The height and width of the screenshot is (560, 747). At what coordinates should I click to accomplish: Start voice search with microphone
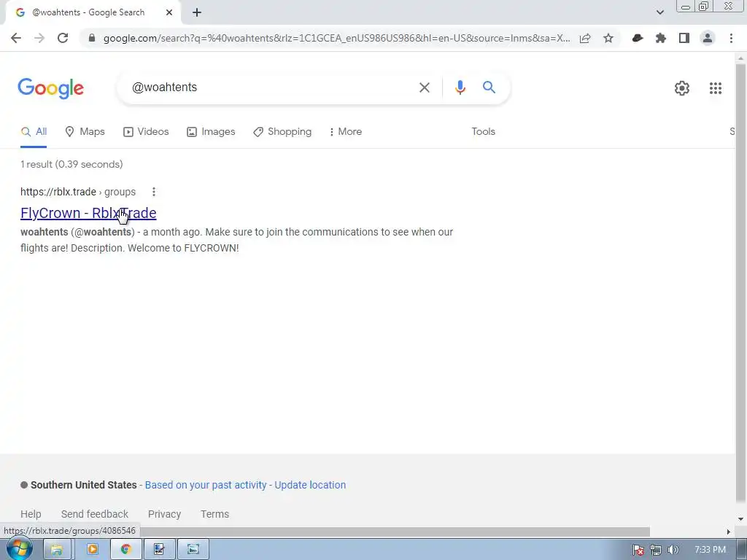click(460, 87)
